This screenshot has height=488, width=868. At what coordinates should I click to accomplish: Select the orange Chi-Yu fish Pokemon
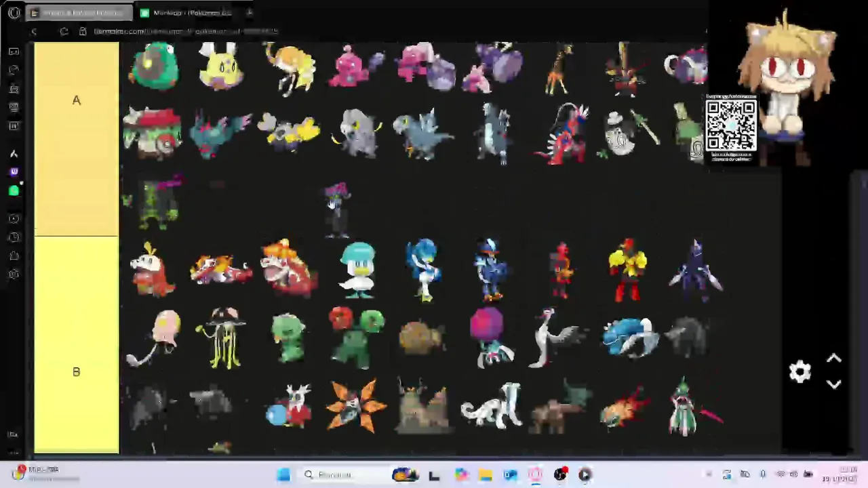tap(625, 407)
